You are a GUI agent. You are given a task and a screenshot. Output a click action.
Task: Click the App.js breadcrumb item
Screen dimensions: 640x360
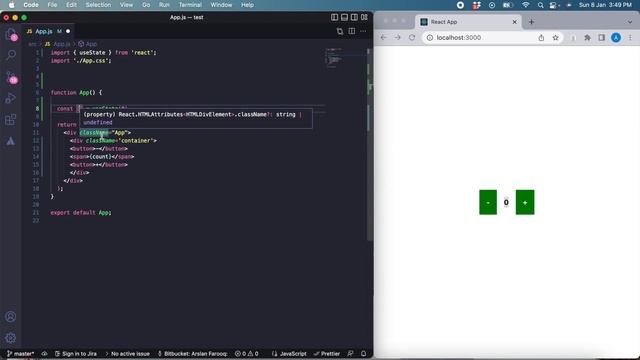coord(58,44)
